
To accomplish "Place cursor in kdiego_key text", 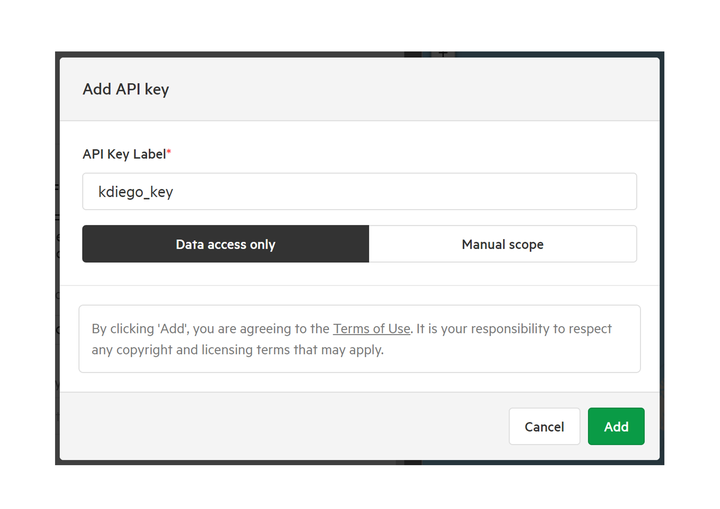I will click(135, 192).
